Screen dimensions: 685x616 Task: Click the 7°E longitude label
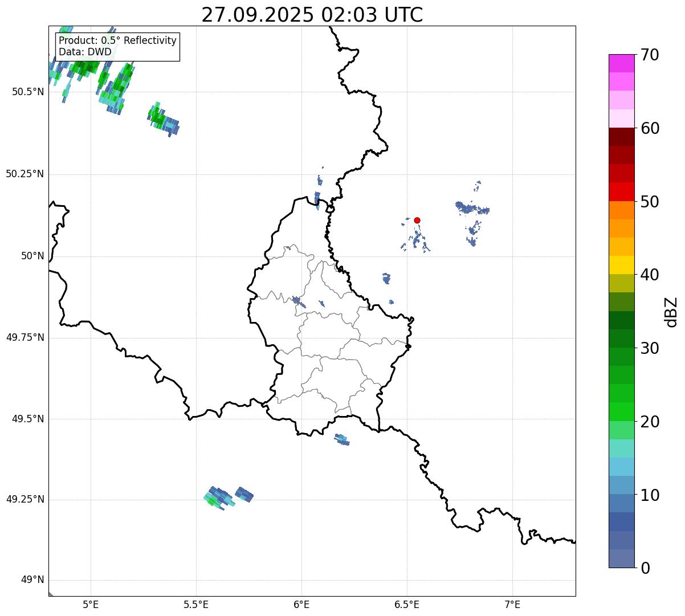(x=512, y=605)
